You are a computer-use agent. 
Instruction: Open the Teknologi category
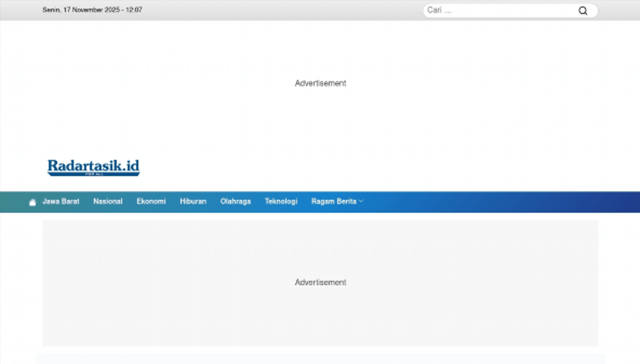[x=281, y=201]
